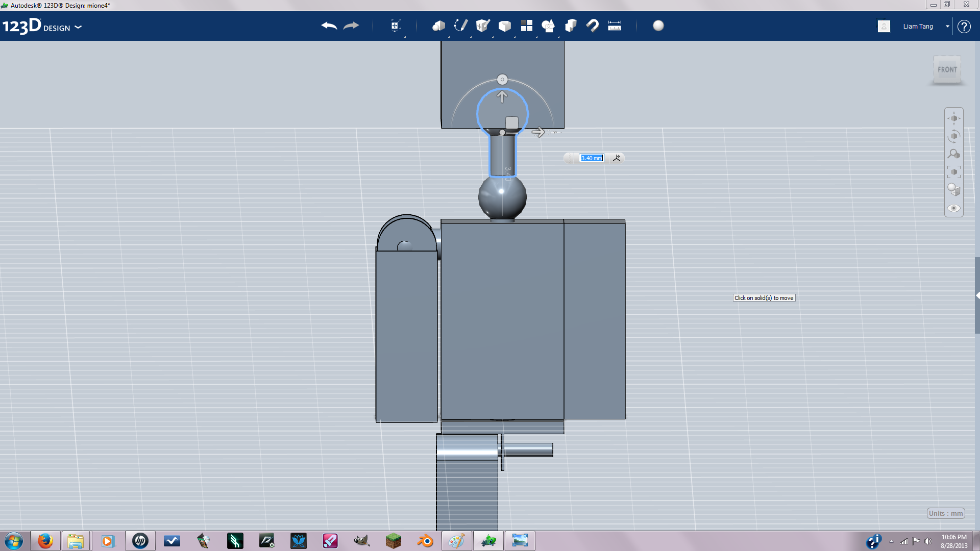Open the HP taskbar icon
The image size is (980, 551).
[140, 541]
